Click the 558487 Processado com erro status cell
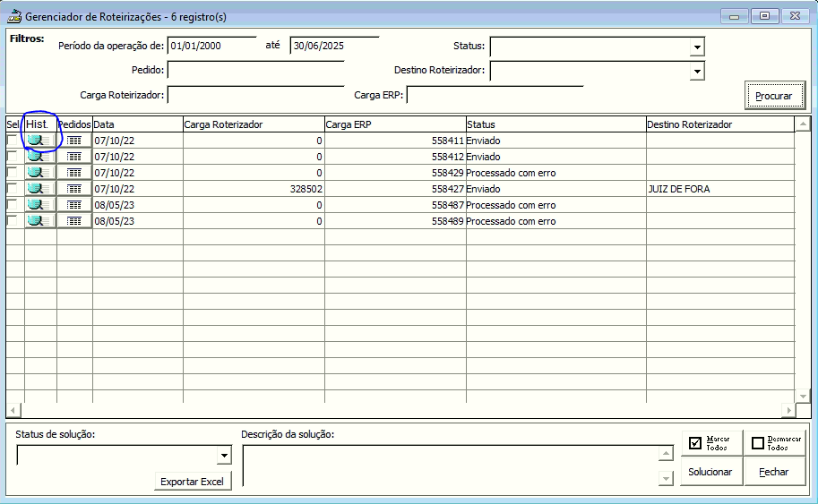Image resolution: width=818 pixels, height=504 pixels. [555, 205]
